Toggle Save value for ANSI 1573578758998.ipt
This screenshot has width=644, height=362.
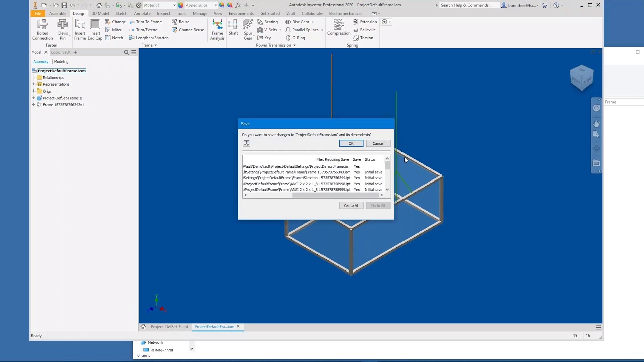(357, 184)
